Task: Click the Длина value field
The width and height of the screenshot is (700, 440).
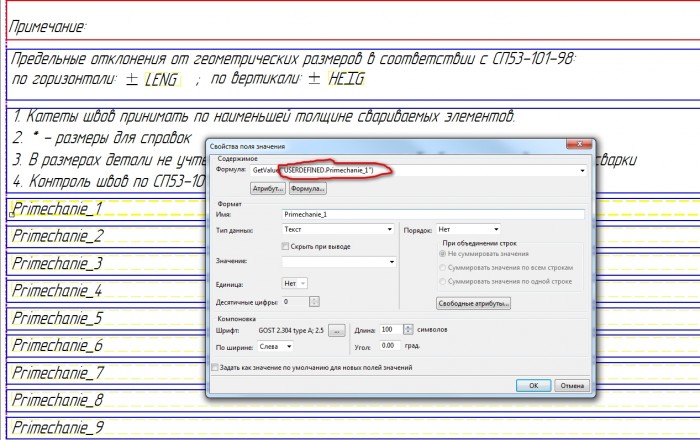Action: coord(391,330)
